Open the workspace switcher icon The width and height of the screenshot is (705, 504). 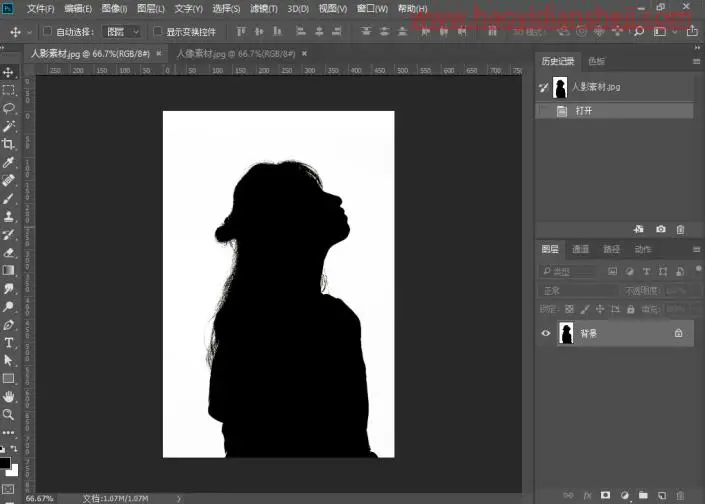[x=660, y=31]
